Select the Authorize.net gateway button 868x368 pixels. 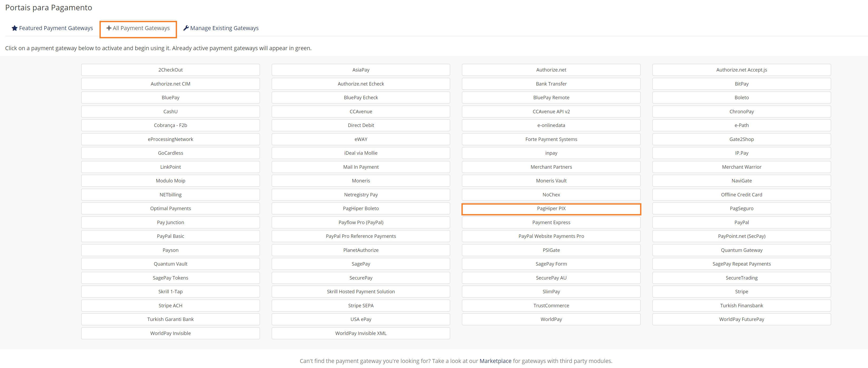point(551,70)
